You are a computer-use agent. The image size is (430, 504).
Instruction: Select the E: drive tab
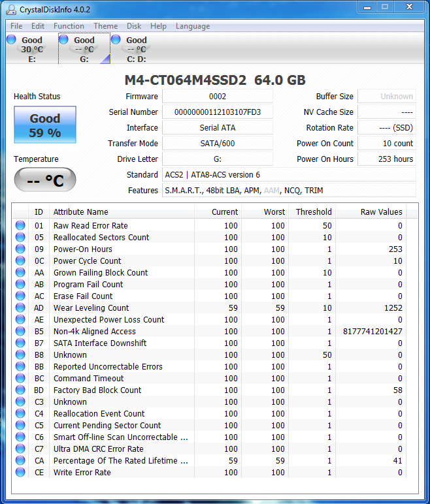[32, 48]
